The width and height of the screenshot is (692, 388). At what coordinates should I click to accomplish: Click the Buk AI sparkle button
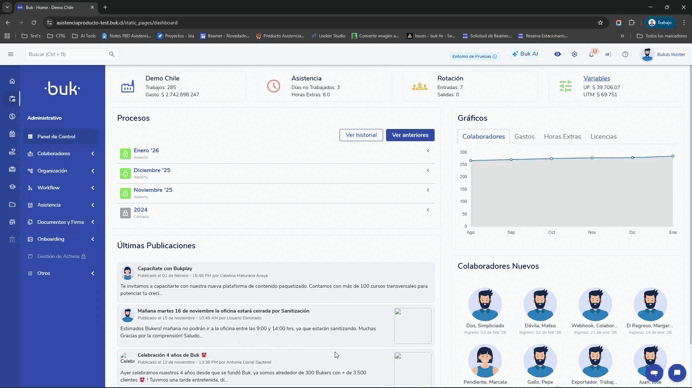525,54
